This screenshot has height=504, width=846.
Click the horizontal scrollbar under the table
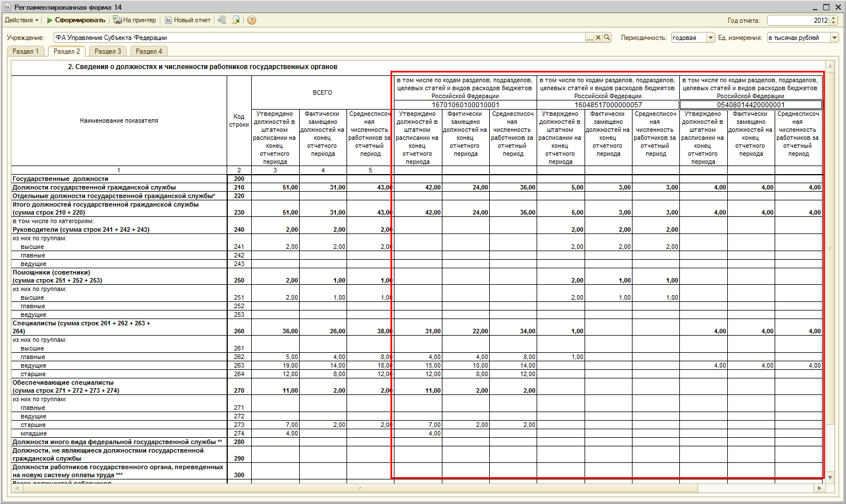(360, 488)
